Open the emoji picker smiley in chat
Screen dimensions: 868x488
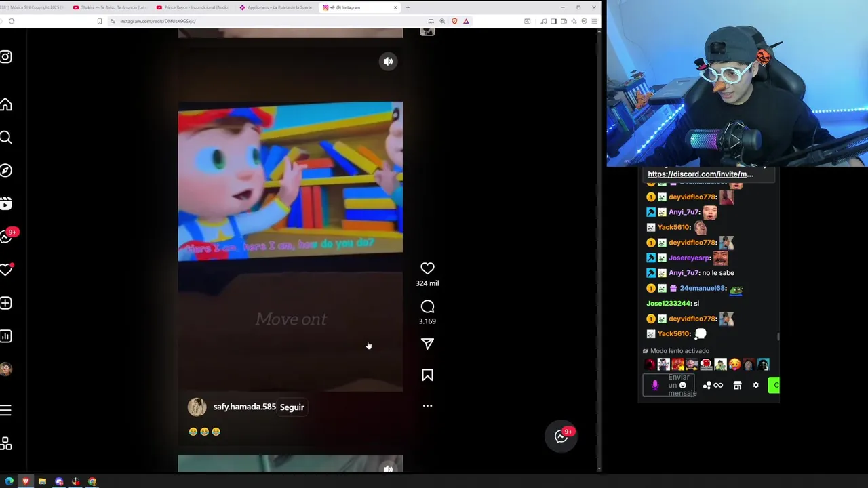point(683,385)
